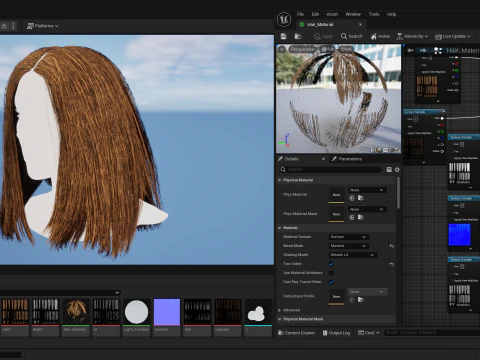
Task: Click the Details search field
Action: pyautogui.click(x=330, y=170)
